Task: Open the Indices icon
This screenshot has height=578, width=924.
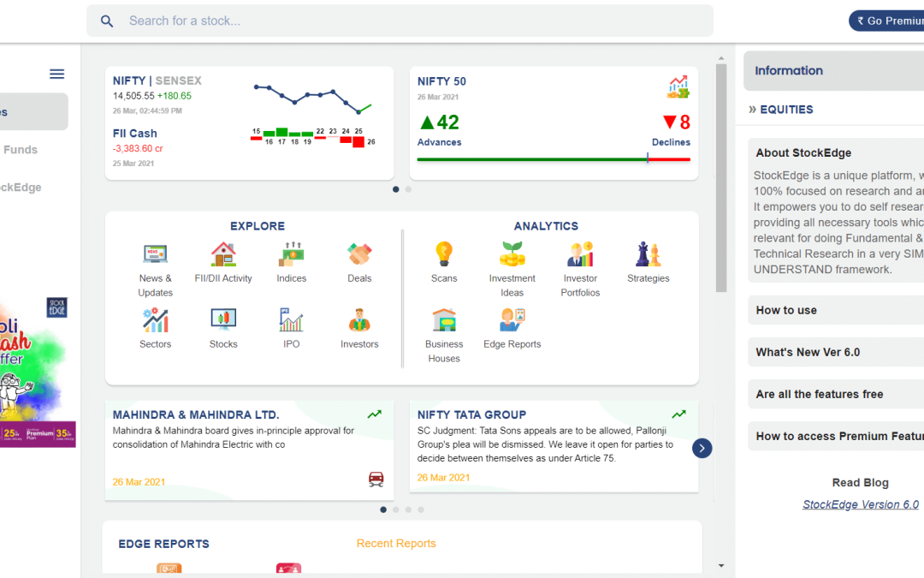Action: [x=292, y=254]
